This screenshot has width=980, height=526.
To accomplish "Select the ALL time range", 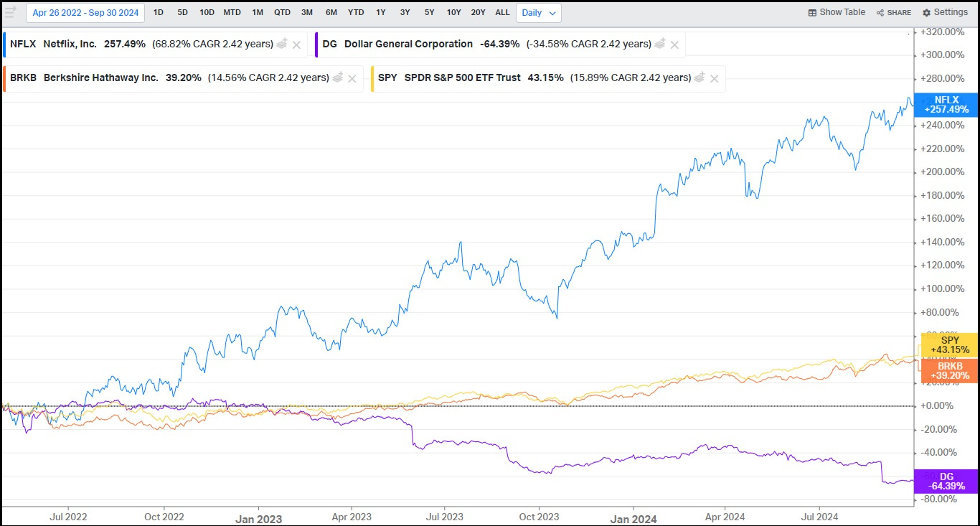I will click(503, 13).
